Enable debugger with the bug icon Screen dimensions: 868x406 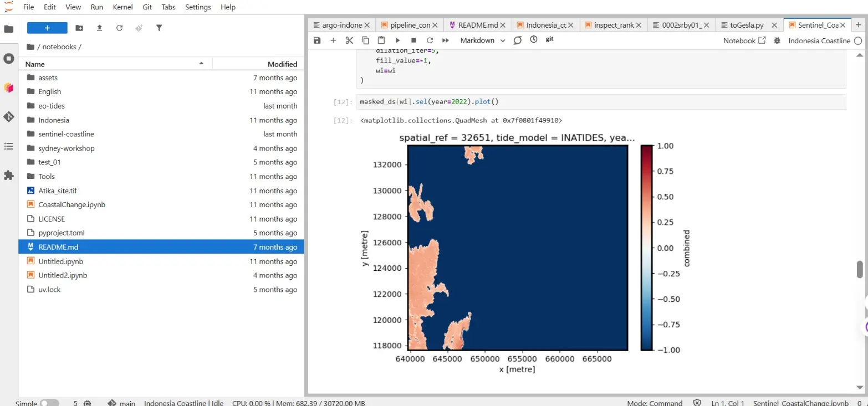pos(777,40)
